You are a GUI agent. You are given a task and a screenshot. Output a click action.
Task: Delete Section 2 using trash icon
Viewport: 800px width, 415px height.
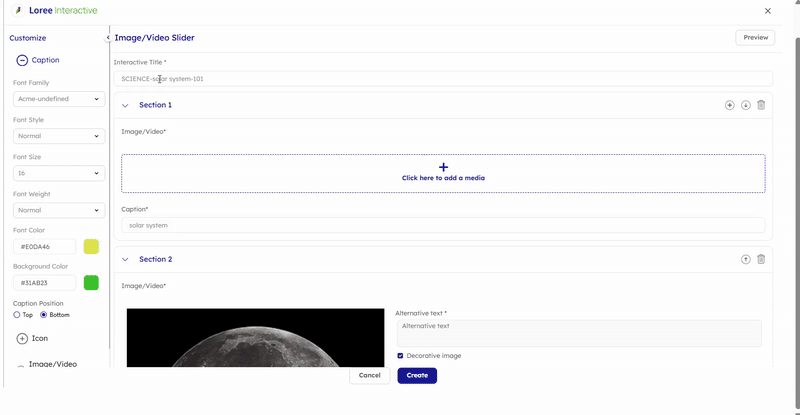(761, 259)
